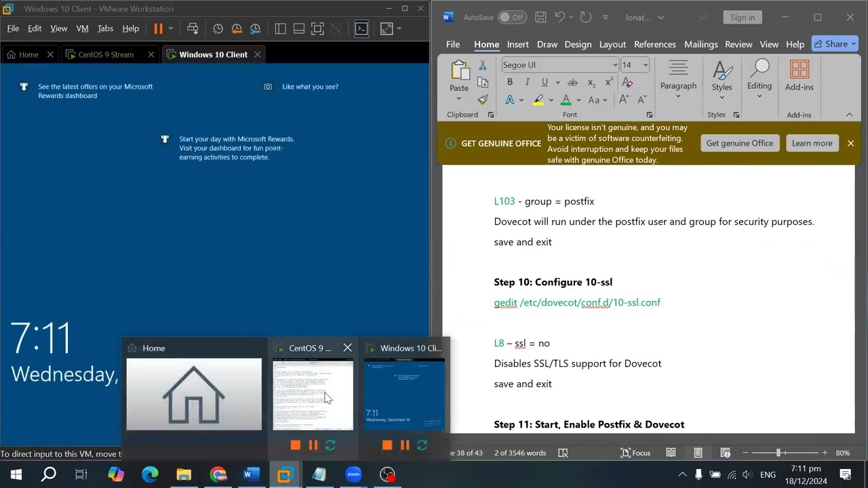Toggle Italic formatting

(527, 82)
